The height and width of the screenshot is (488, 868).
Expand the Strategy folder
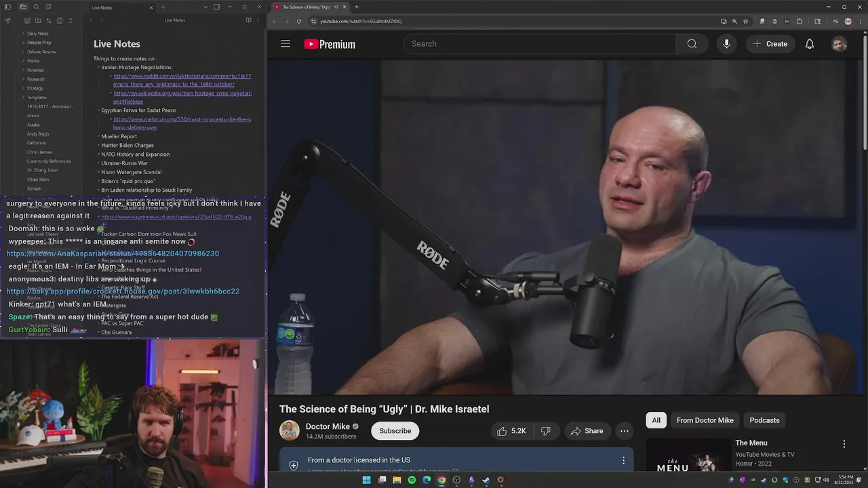35,88
